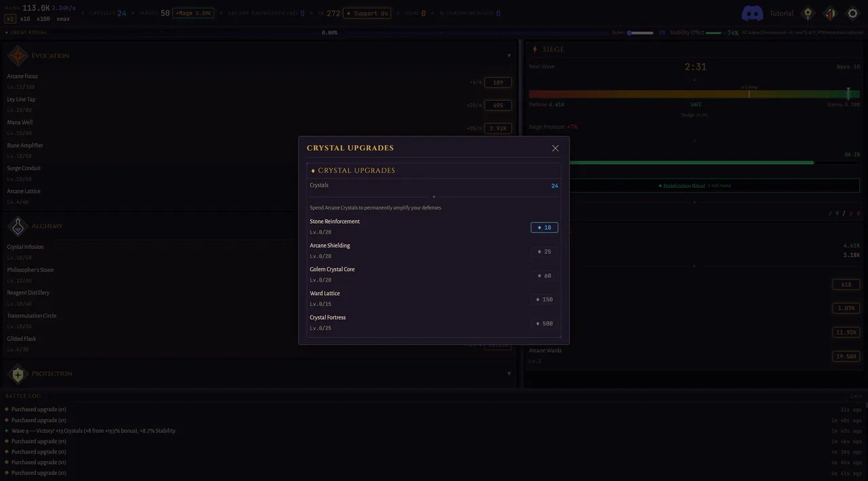
Task: Adjust the Siphon slider
Action: click(640, 33)
